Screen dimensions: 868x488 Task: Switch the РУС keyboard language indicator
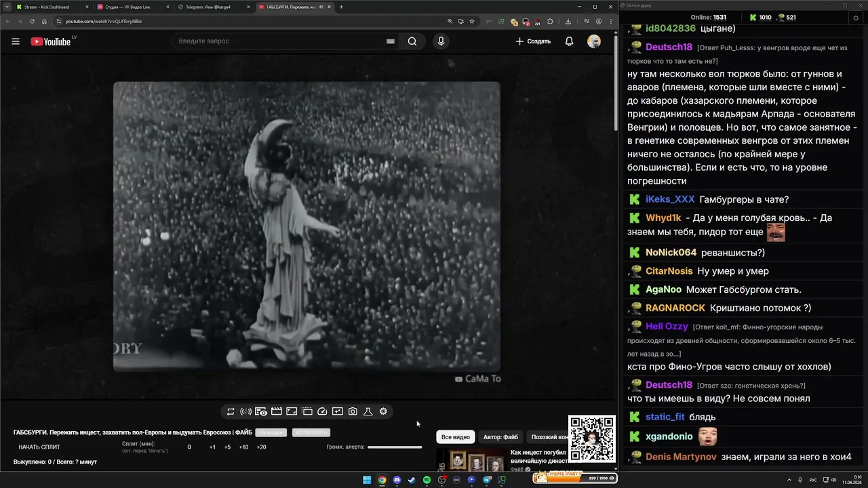pos(813,480)
